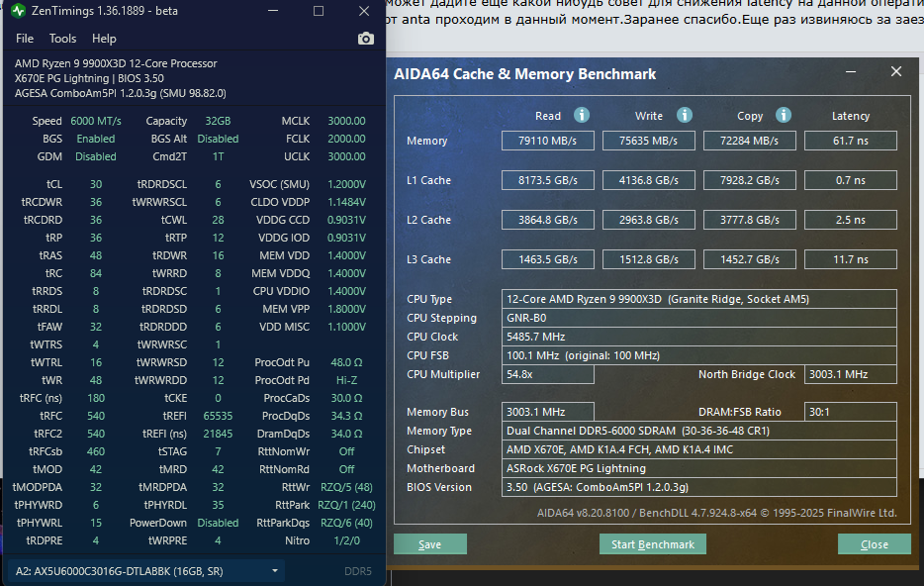Click ProcOdt Pu value 48.0 Ω
Viewport: 924px width, 586px height.
tap(346, 362)
